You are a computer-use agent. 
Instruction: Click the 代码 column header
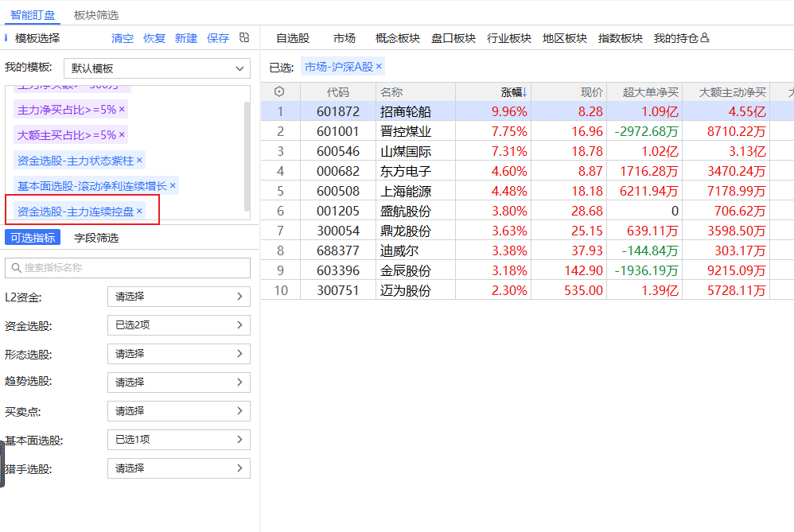338,92
